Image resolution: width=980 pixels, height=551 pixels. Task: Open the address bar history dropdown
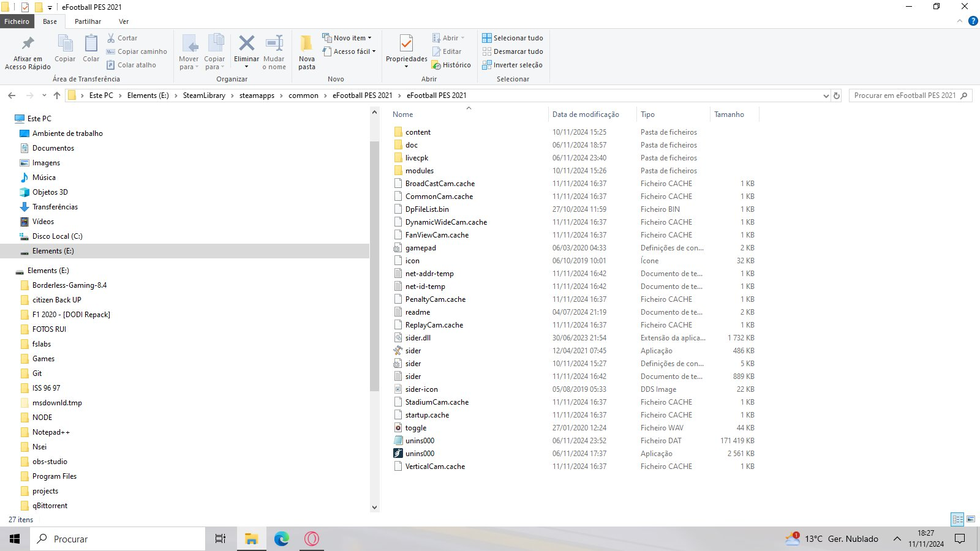coord(826,96)
